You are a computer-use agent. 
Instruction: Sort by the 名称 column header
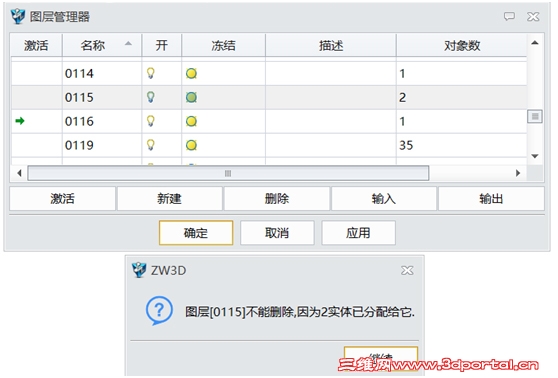102,45
